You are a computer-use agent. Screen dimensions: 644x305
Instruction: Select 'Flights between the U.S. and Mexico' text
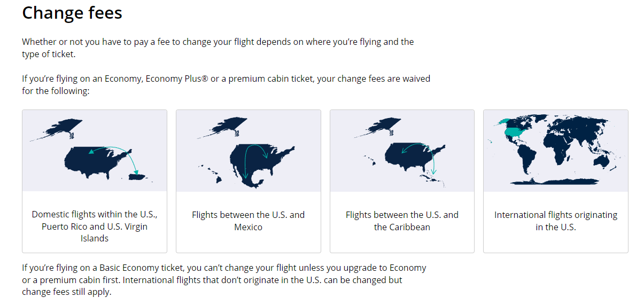point(249,221)
